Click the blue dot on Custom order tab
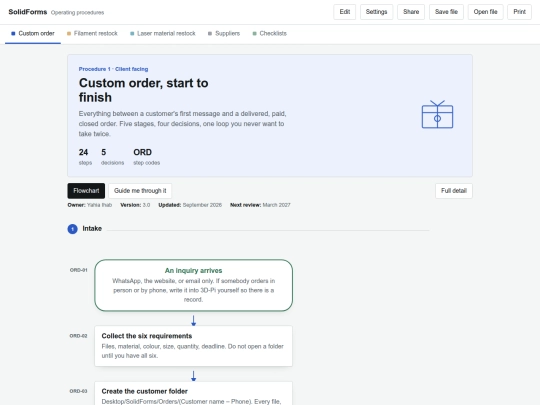Image resolution: width=540 pixels, height=405 pixels. click(13, 33)
